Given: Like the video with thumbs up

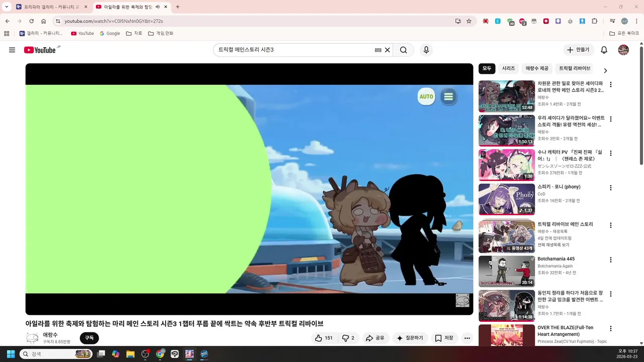Looking at the screenshot, I should click(x=324, y=338).
